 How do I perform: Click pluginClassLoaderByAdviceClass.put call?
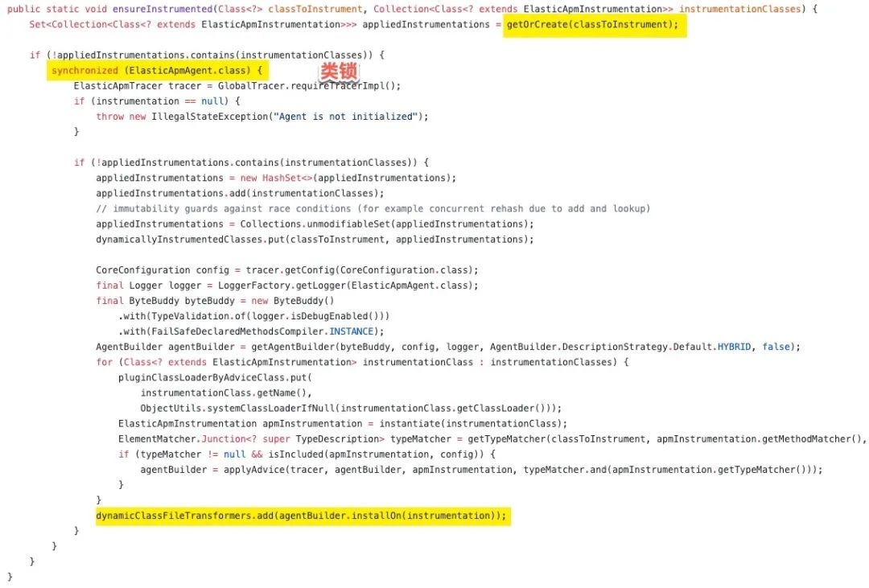(x=215, y=377)
